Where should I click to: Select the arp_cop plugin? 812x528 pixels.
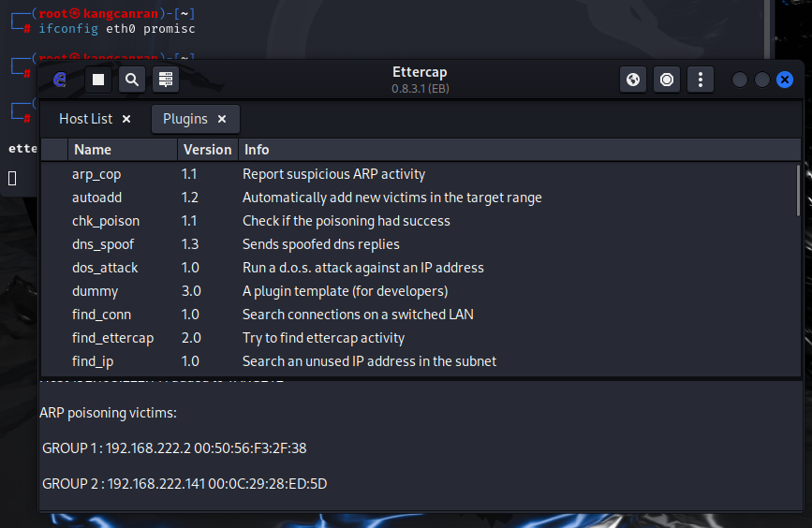96,174
